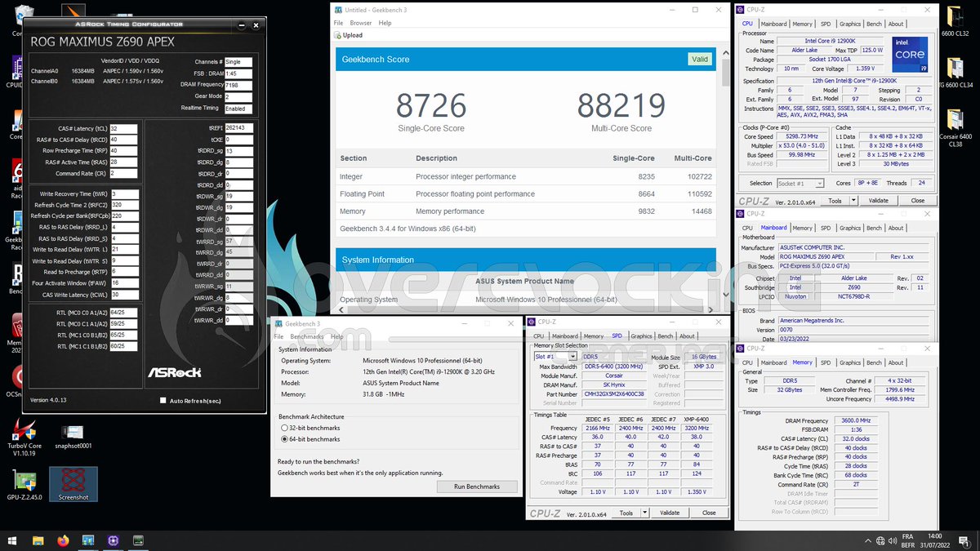Click the Floating Point results row

click(x=526, y=194)
